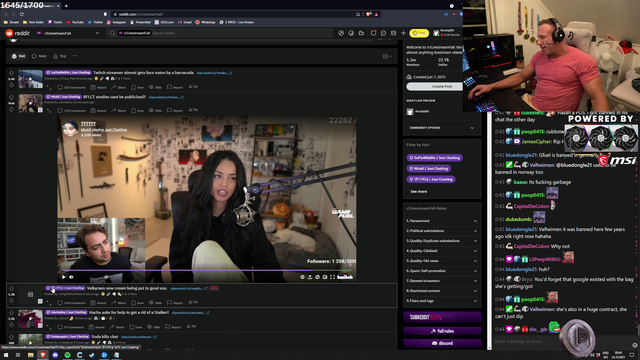This screenshot has width=640, height=360.
Task: Open clip settings gear icon
Action: click(x=302, y=277)
